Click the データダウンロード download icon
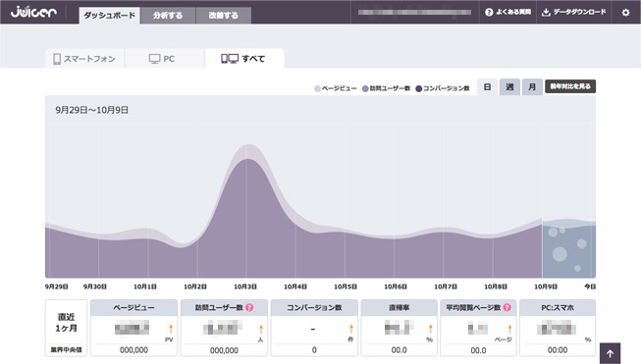Screen dimensions: 641x364 coord(546,12)
